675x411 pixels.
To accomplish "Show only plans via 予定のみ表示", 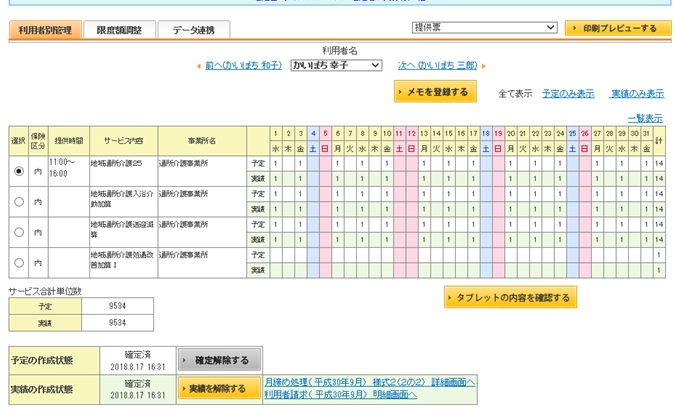I will [x=568, y=93].
